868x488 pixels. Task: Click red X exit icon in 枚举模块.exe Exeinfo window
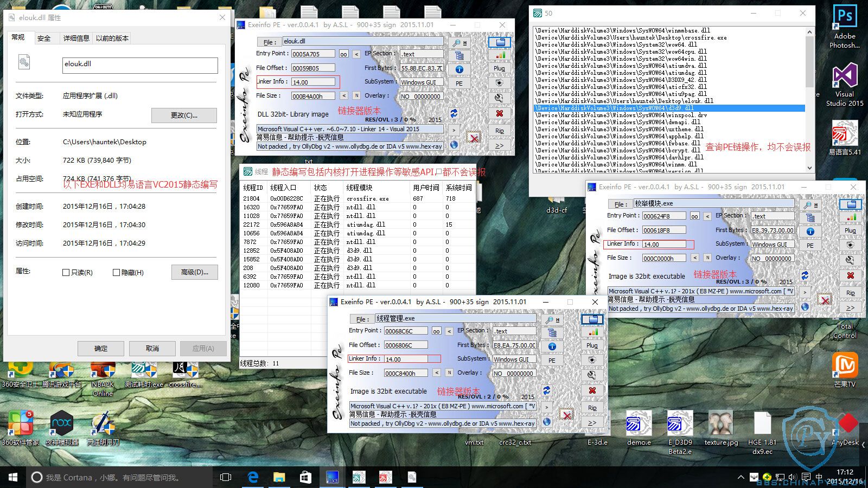851,275
